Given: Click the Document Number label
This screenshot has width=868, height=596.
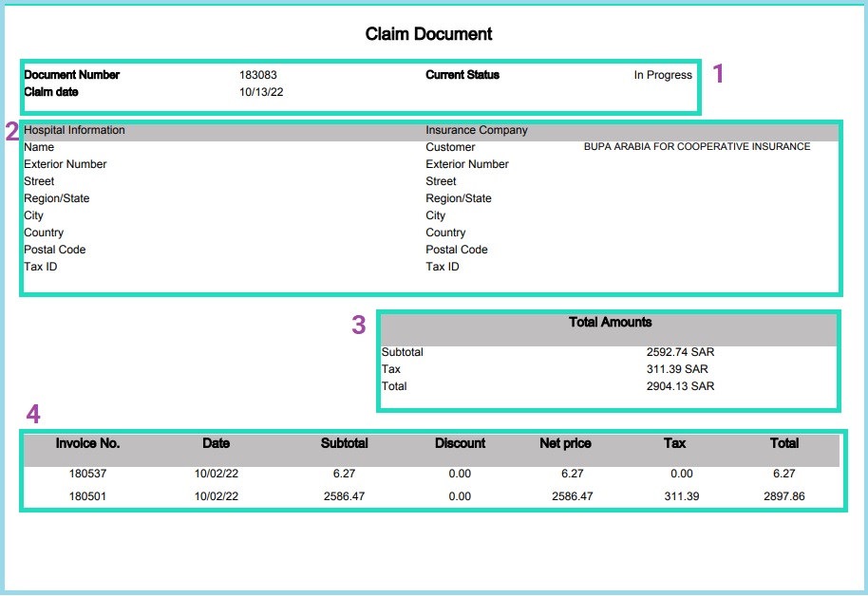Looking at the screenshot, I should click(x=72, y=75).
